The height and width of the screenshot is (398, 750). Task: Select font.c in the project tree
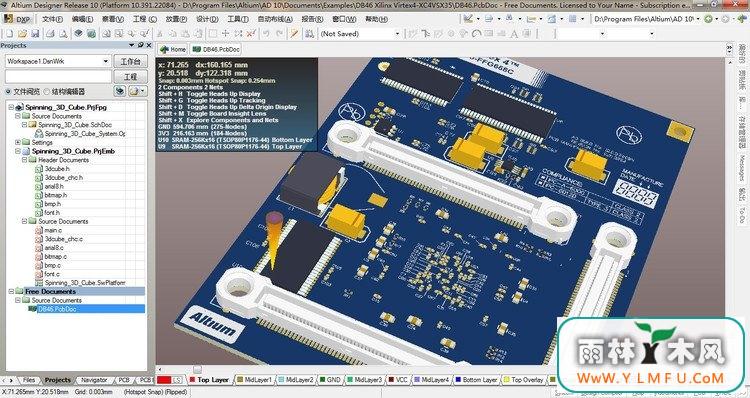click(52, 274)
